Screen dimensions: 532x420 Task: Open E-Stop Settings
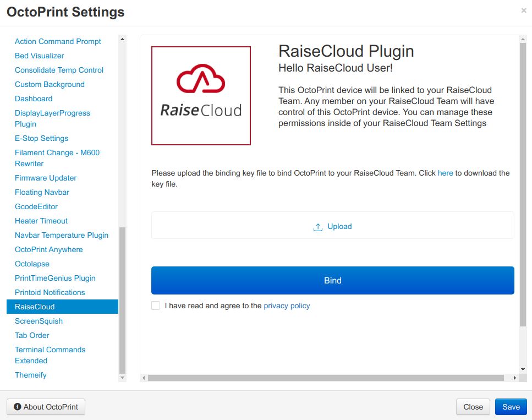(41, 138)
